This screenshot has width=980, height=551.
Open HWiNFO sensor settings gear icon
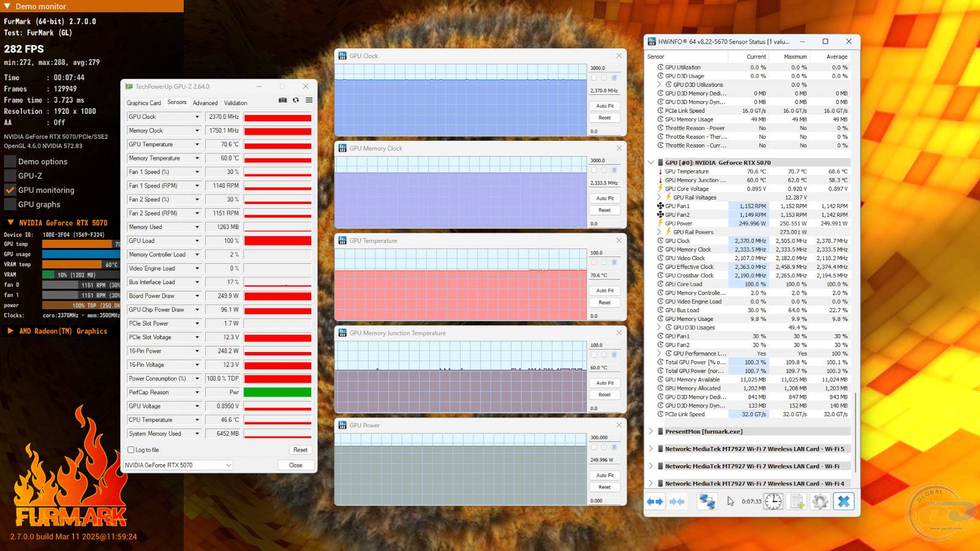click(820, 501)
